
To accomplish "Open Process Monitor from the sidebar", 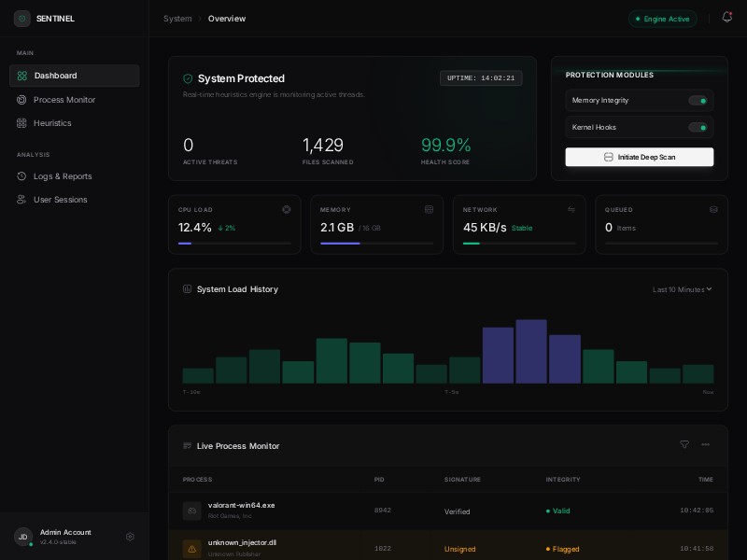I will tap(63, 100).
